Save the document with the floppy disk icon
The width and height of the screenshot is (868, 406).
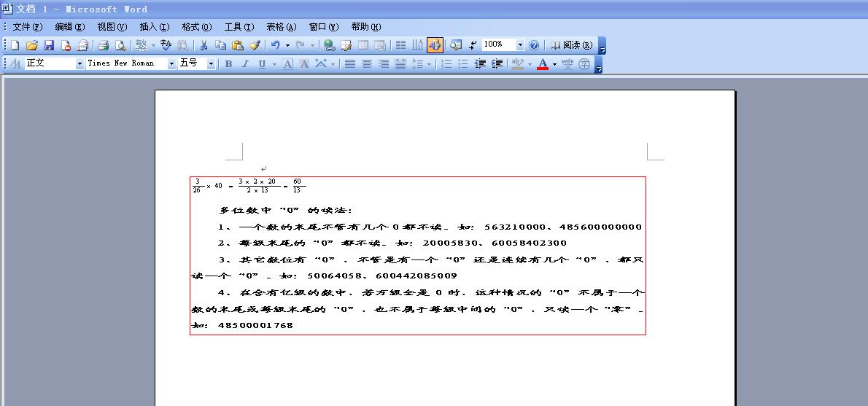tap(49, 45)
